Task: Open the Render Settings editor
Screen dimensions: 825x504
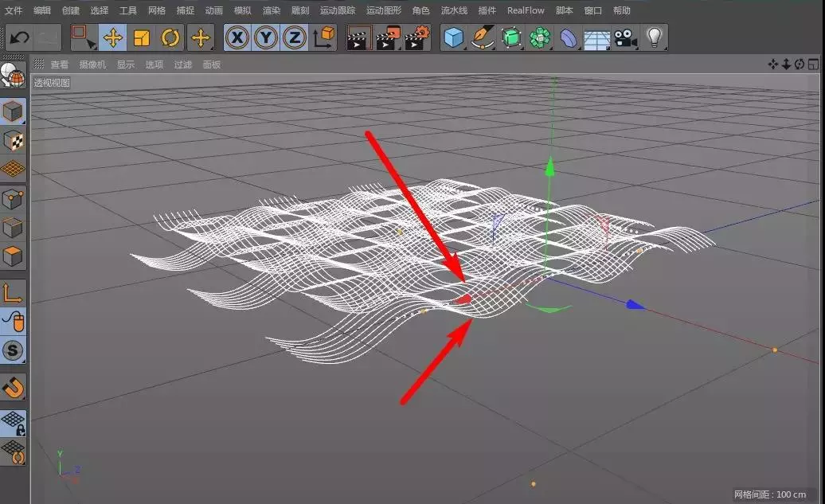Action: pyautogui.click(x=416, y=37)
